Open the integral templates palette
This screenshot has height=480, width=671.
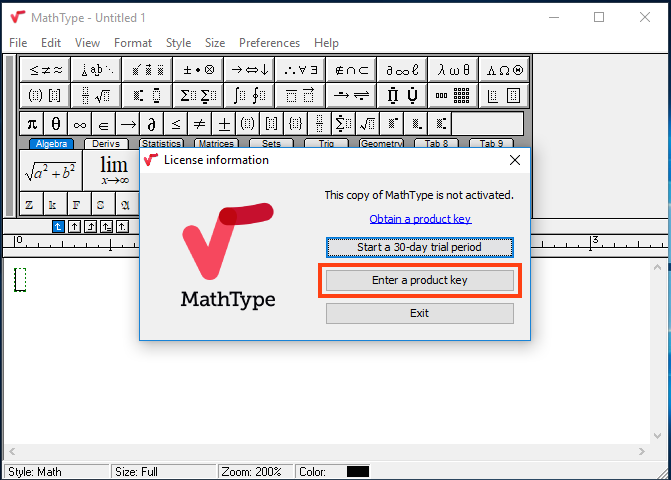click(x=249, y=95)
